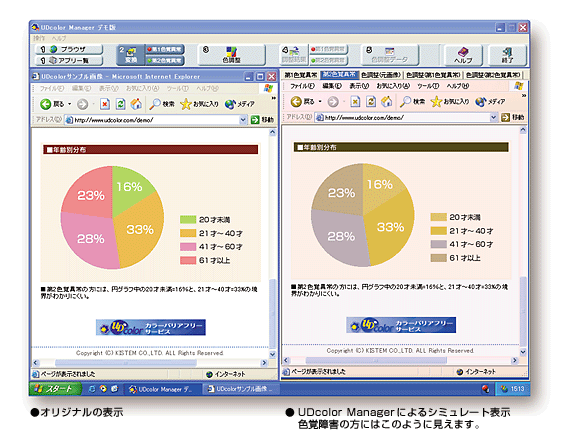The height and width of the screenshot is (444, 561).
Task: Switch to the 第2色覚異常 tab
Action: point(339,74)
